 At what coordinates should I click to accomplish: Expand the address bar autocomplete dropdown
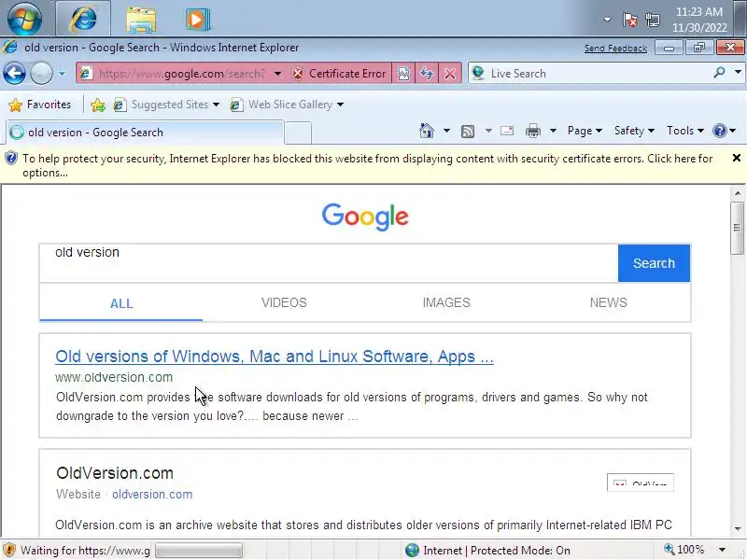click(x=277, y=74)
